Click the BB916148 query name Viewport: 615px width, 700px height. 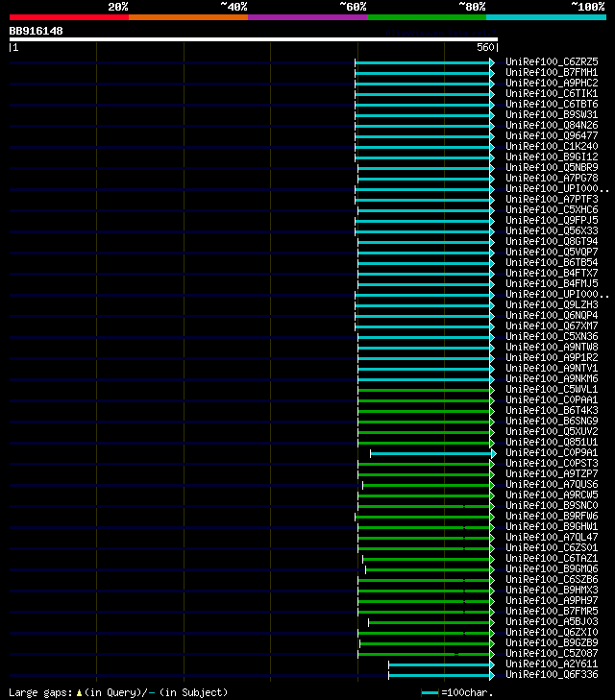[37, 32]
